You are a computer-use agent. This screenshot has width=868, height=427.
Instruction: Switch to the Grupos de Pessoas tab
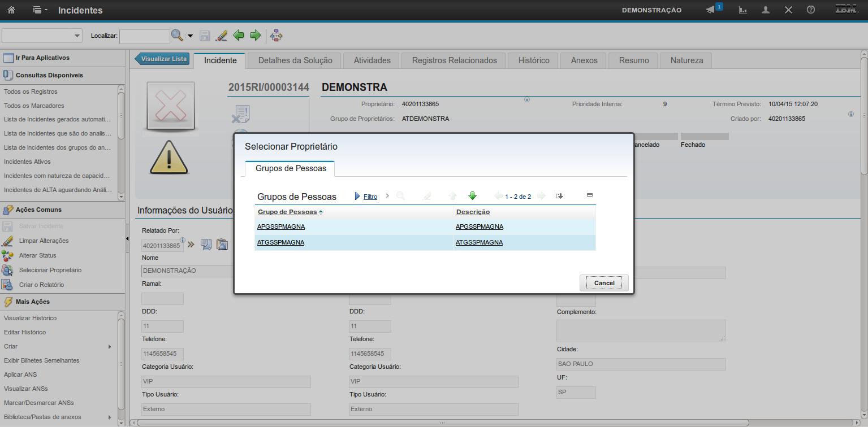(291, 168)
